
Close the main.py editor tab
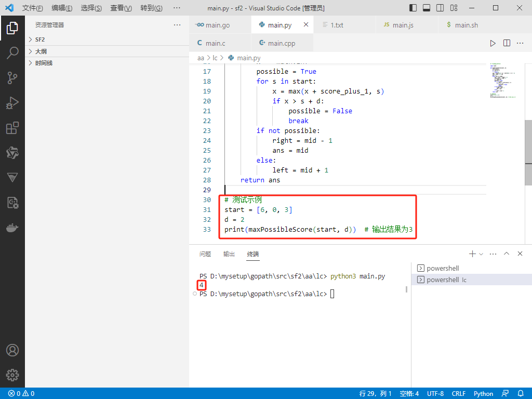[x=306, y=24]
